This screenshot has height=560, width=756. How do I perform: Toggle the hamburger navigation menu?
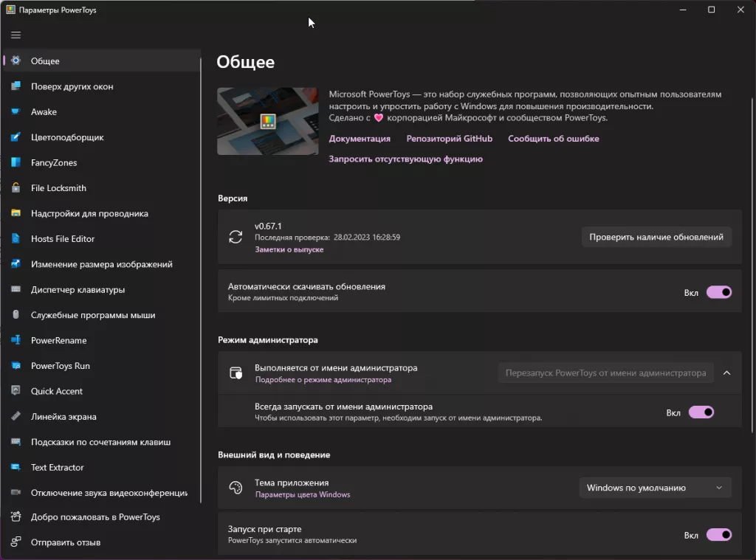(x=16, y=35)
